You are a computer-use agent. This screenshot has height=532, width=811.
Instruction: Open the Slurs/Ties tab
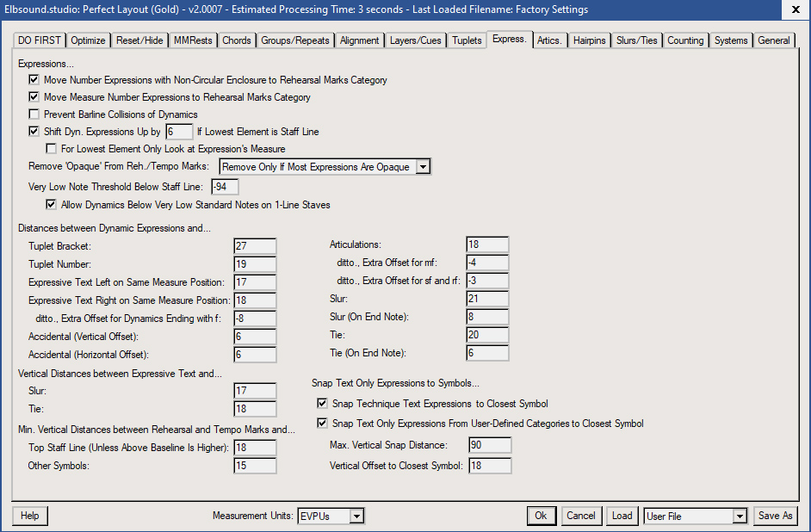[637, 40]
